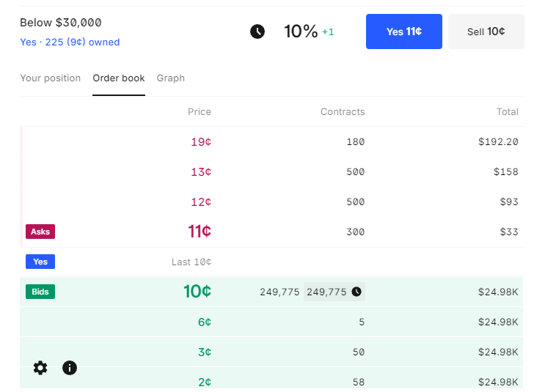Select the 13¢ ask price
534x392 pixels.
[x=201, y=172]
